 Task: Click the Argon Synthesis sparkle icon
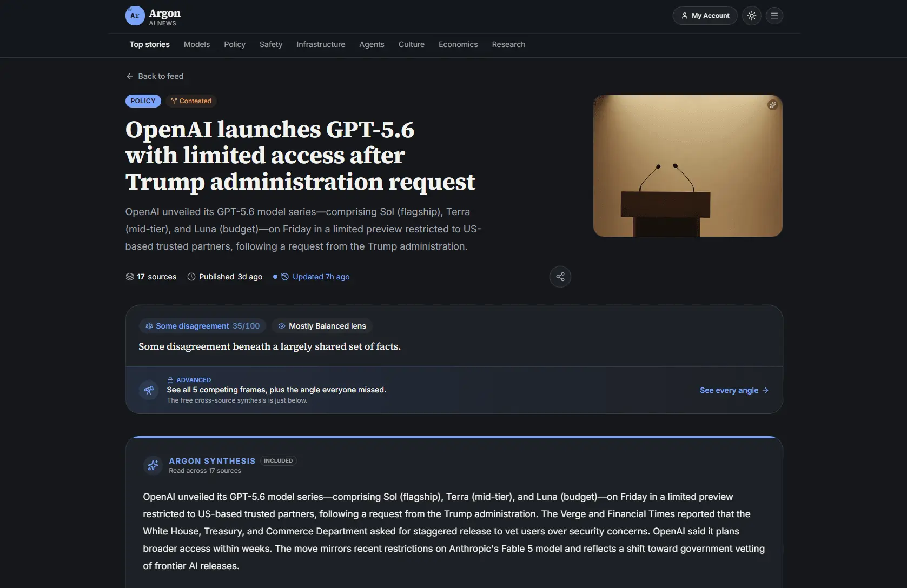click(x=153, y=465)
